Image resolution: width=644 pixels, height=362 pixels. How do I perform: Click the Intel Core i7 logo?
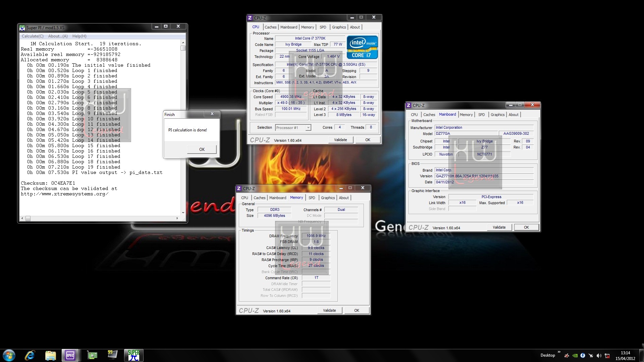pos(362,47)
